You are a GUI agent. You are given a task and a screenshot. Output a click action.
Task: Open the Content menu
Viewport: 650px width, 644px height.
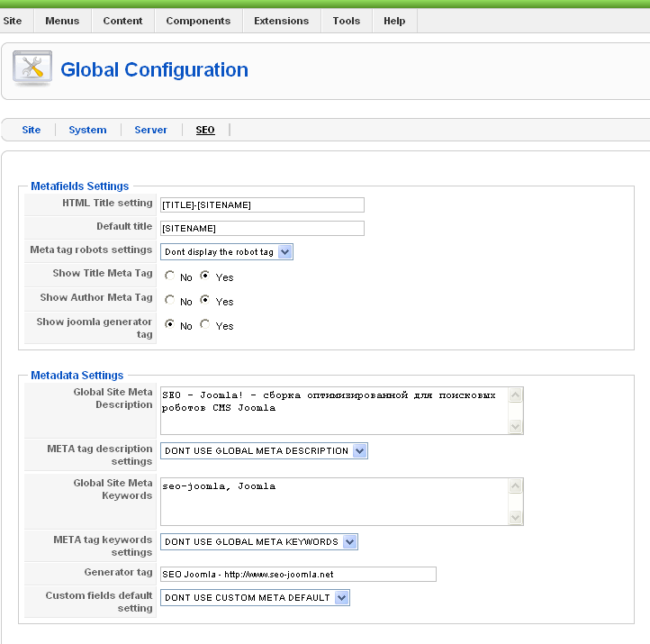(122, 21)
